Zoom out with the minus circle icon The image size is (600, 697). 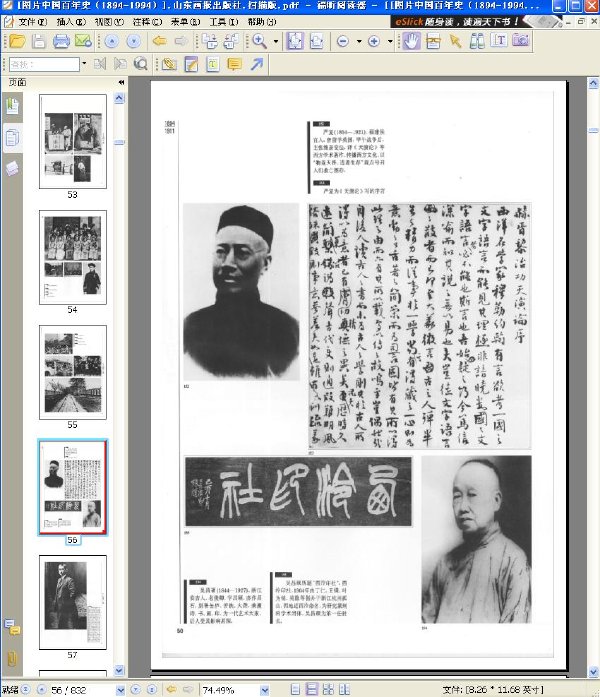point(343,41)
